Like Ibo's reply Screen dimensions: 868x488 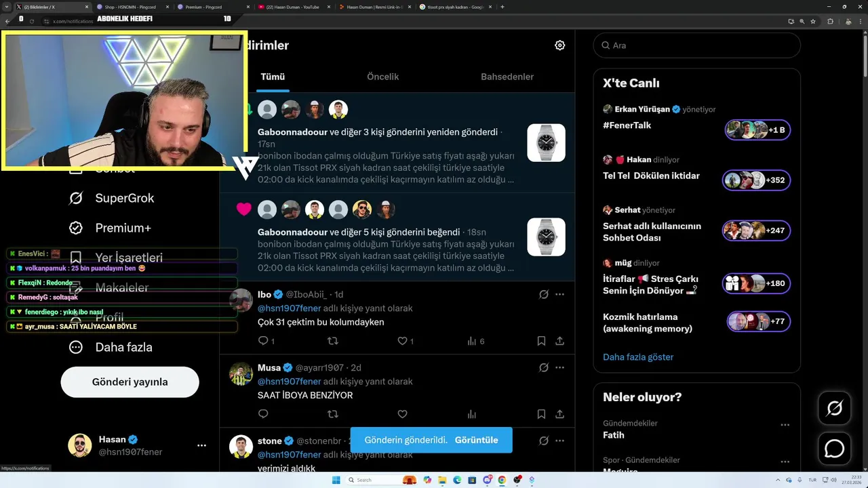click(x=402, y=341)
